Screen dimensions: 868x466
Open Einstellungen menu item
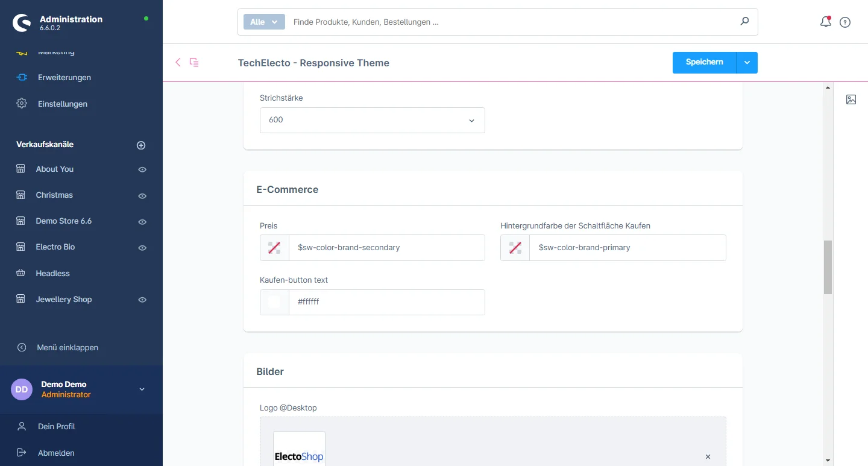pyautogui.click(x=63, y=104)
